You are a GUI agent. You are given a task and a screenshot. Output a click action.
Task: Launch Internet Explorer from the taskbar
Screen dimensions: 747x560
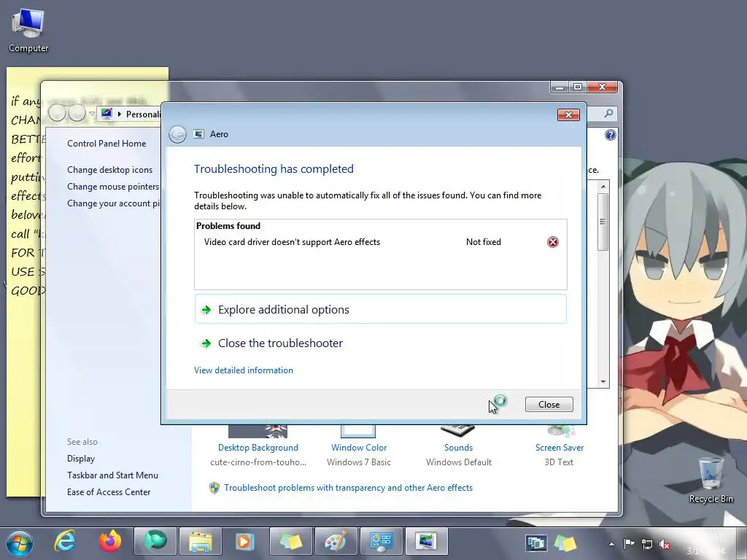tap(65, 542)
